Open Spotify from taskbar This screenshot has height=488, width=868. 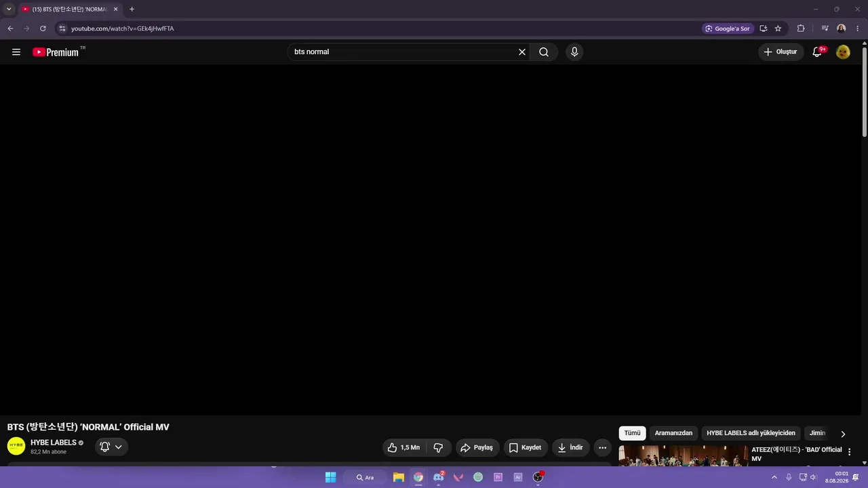(478, 477)
